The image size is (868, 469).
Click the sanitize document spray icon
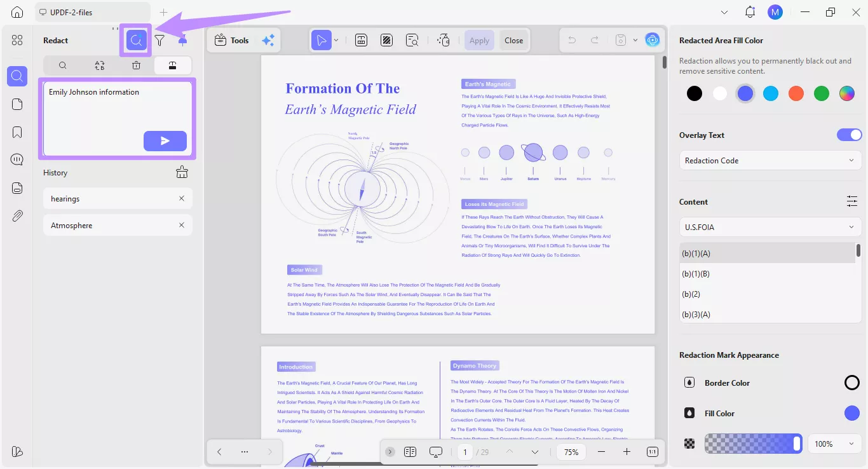[x=444, y=40]
